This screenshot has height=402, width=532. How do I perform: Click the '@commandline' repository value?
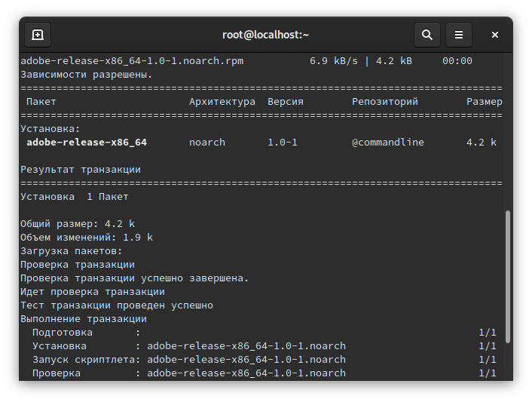coord(388,143)
